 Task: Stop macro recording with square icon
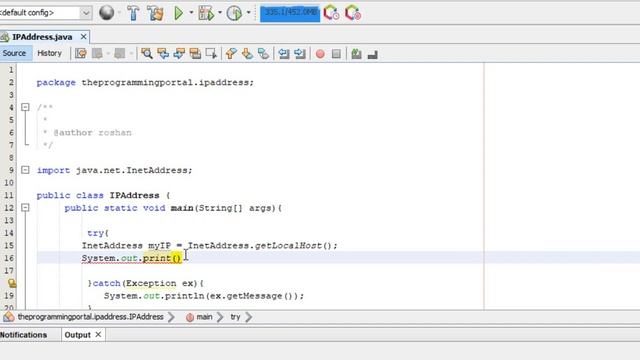pos(336,53)
